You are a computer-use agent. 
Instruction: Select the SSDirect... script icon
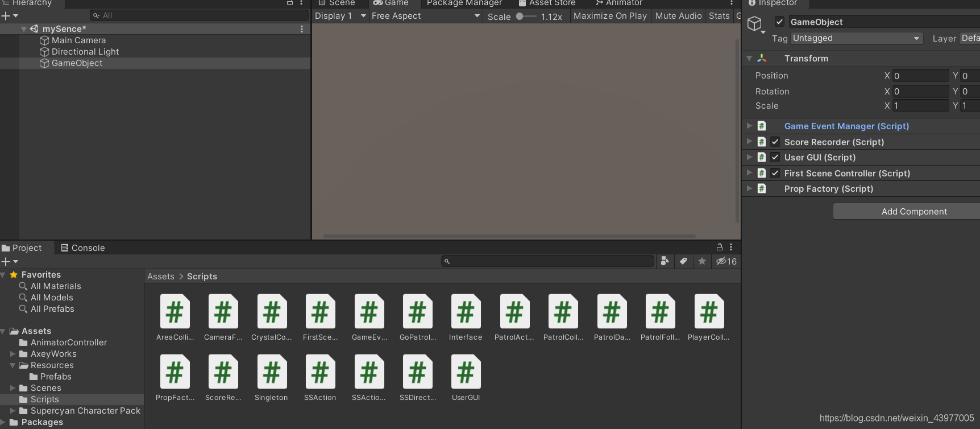pos(418,372)
